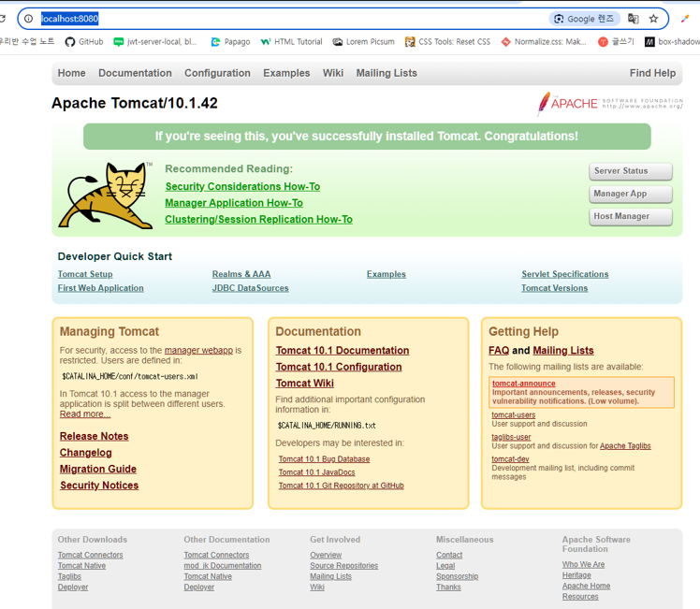Click the translate page icon

(633, 19)
